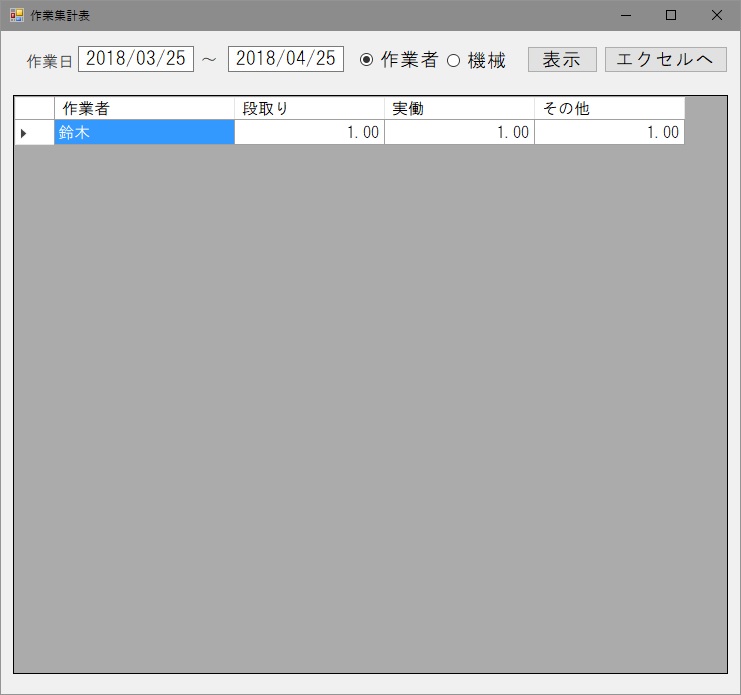This screenshot has height=695, width=741.
Task: Focus the end date field 2018/04/25
Action: click(285, 59)
